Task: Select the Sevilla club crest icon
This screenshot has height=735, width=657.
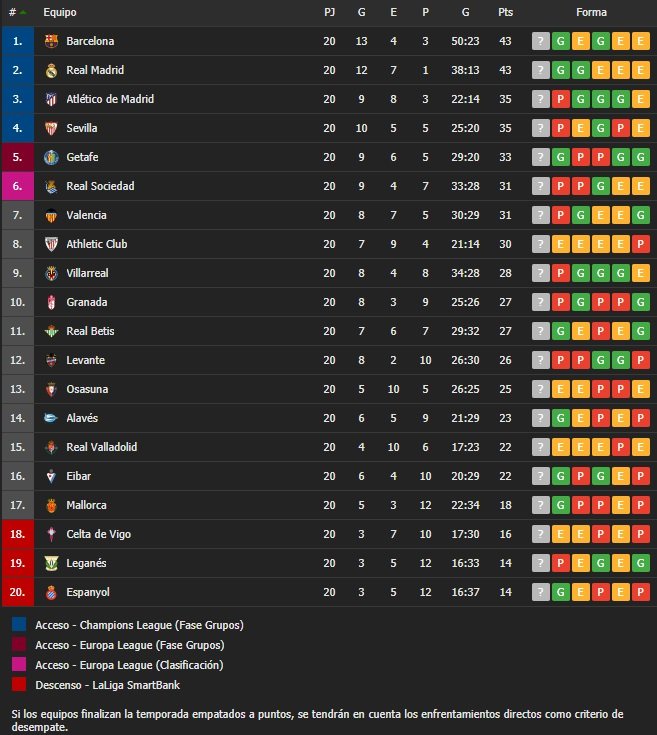Action: point(51,128)
